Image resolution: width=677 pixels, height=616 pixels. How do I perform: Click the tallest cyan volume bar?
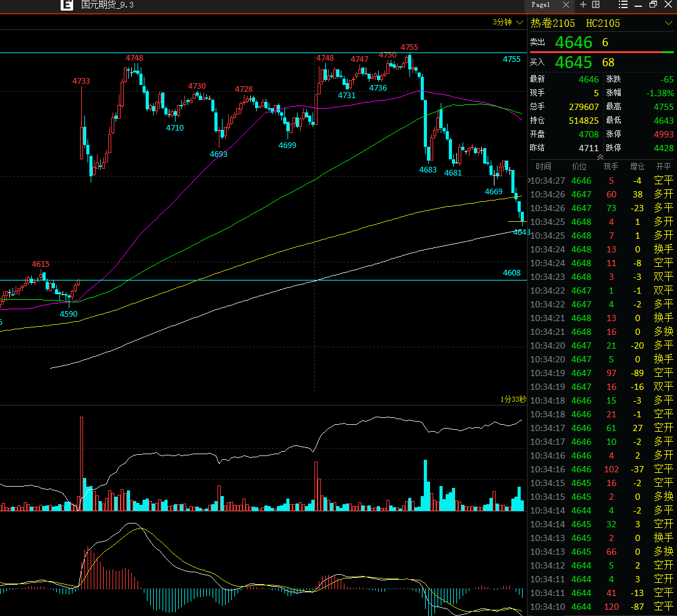tap(426, 485)
